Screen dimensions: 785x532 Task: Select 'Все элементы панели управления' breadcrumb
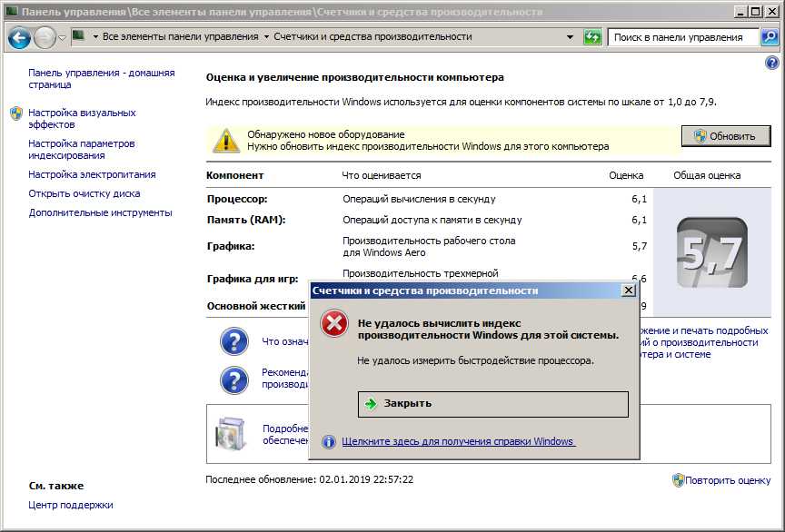tap(180, 36)
